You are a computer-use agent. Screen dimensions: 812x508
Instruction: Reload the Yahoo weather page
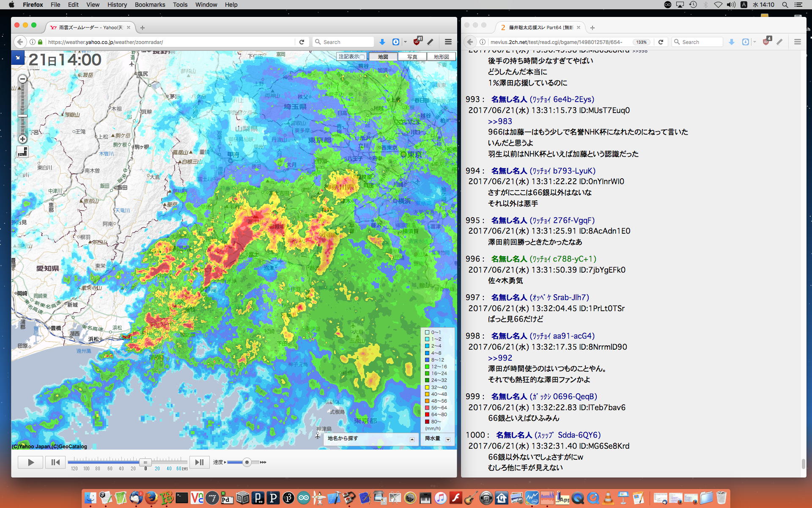(x=302, y=42)
